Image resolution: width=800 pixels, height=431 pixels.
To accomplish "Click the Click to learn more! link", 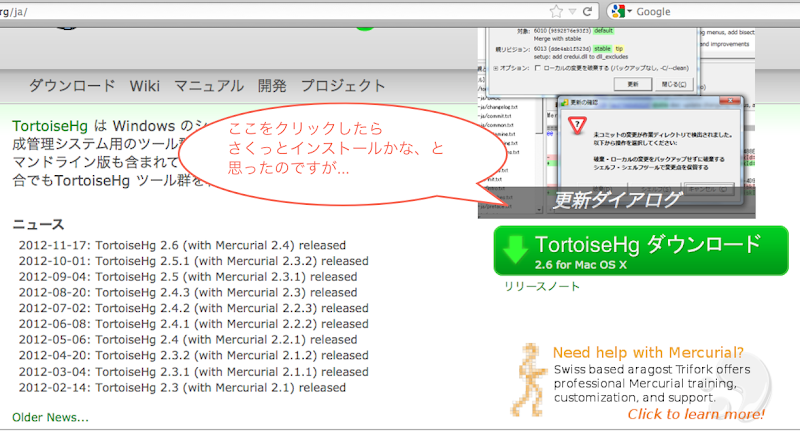I will tap(696, 414).
